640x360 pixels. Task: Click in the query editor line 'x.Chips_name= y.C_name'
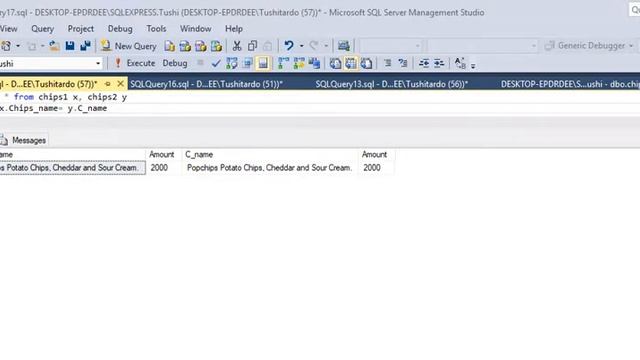pos(53,108)
